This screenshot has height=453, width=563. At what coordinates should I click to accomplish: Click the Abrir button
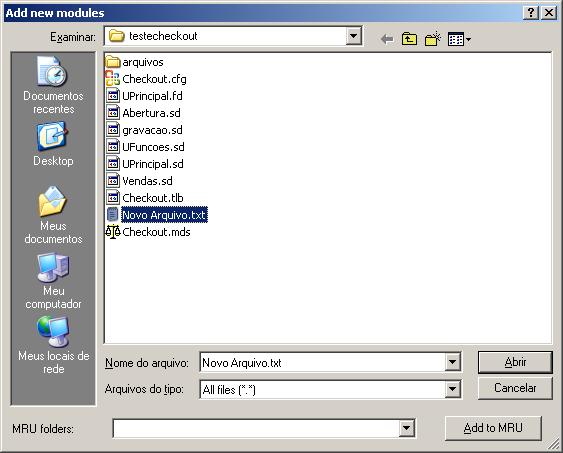click(x=515, y=362)
